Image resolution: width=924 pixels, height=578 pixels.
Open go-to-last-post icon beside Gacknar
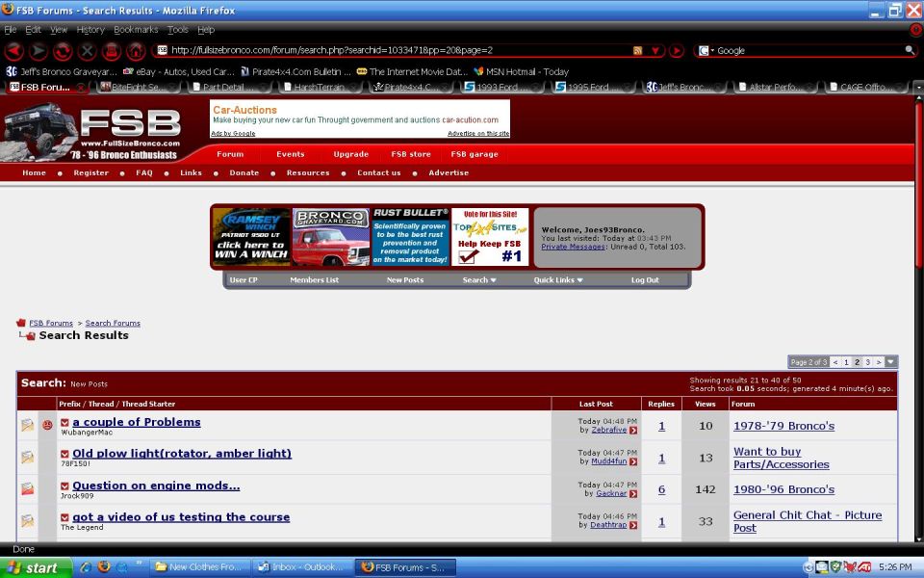click(633, 493)
